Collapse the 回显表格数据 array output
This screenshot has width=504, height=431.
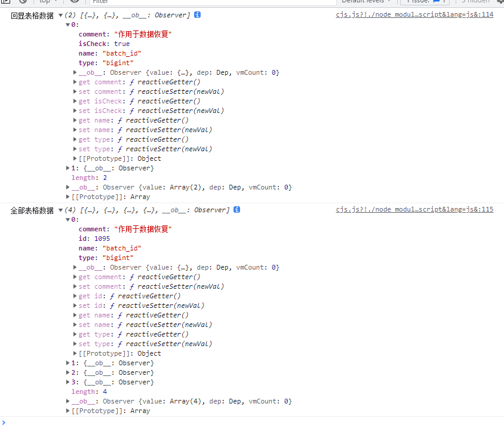60,15
